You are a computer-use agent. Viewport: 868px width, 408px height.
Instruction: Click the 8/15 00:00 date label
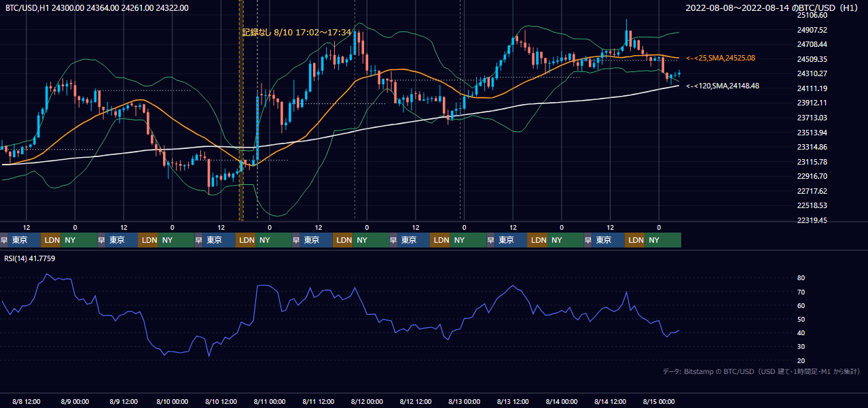pyautogui.click(x=659, y=401)
